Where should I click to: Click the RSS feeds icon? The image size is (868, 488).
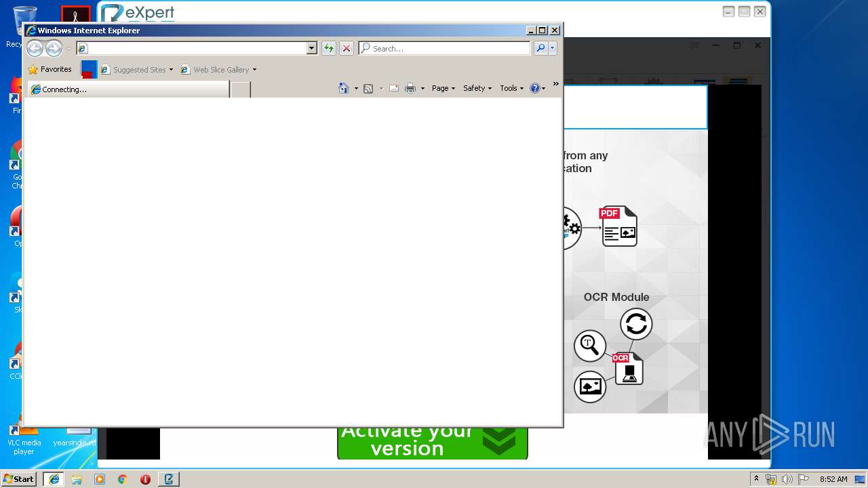(368, 88)
